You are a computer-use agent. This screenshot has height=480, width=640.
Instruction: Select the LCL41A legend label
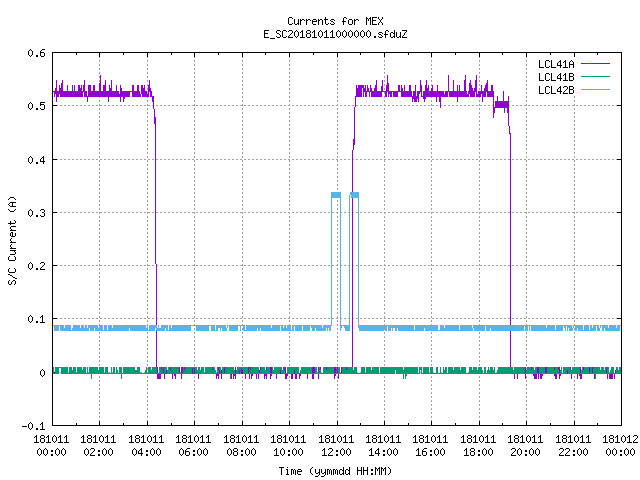pos(556,64)
